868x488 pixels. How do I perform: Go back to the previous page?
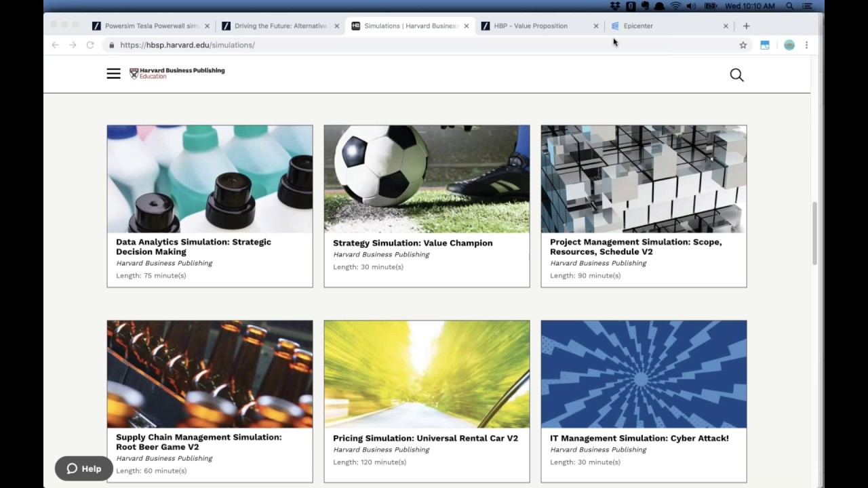pos(56,45)
